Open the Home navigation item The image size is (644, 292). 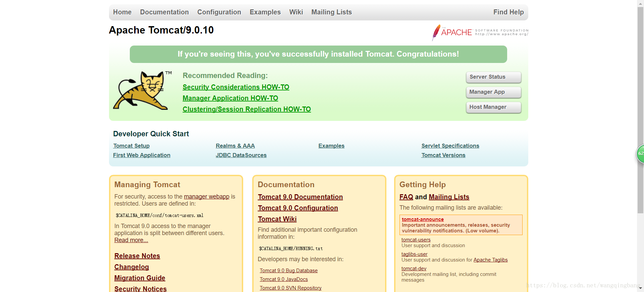[122, 12]
